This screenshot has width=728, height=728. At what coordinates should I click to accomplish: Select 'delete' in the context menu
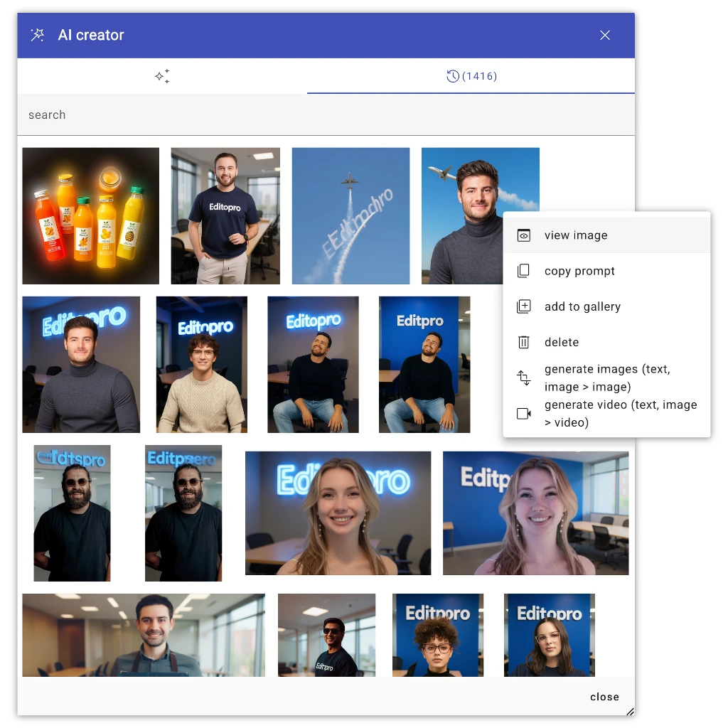click(607, 342)
